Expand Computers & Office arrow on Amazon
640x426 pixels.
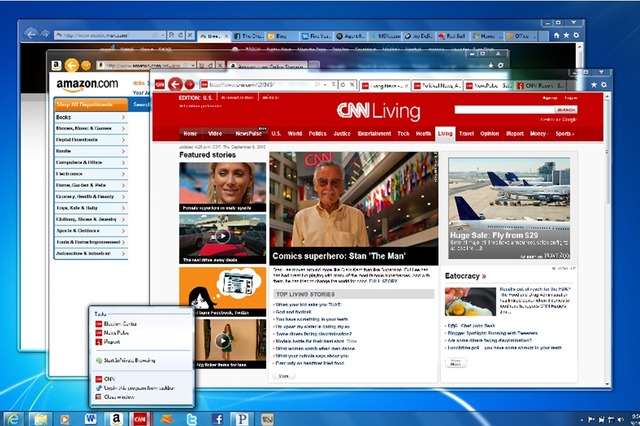pyautogui.click(x=123, y=162)
